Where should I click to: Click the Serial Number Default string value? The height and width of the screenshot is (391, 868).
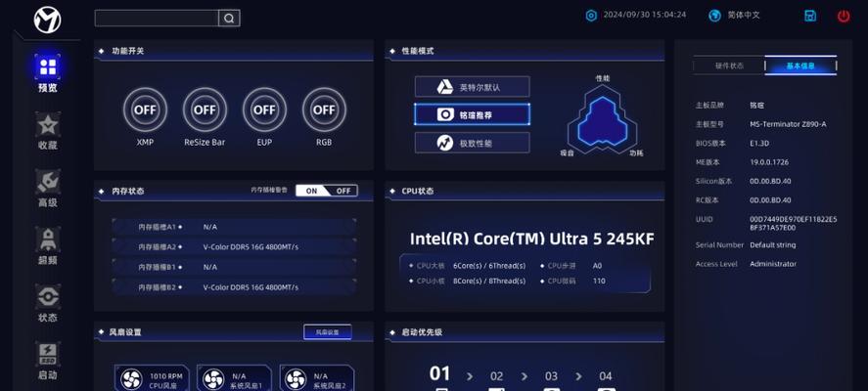(773, 244)
